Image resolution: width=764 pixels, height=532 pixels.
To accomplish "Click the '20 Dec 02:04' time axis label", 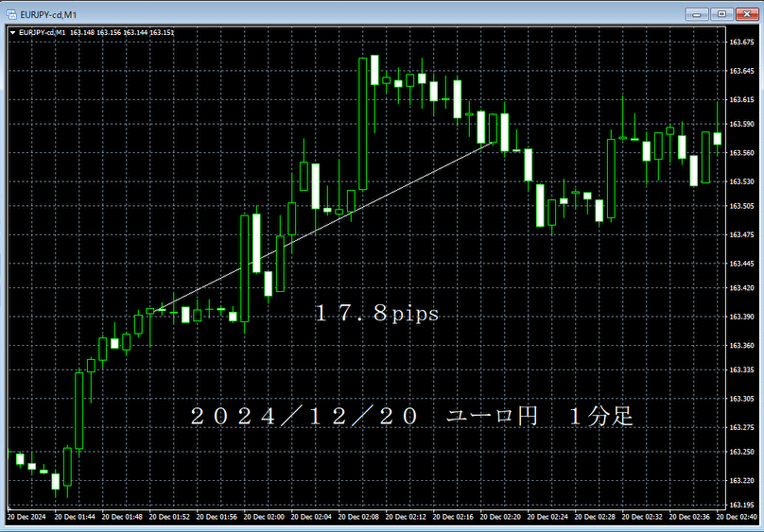I will [x=311, y=517].
